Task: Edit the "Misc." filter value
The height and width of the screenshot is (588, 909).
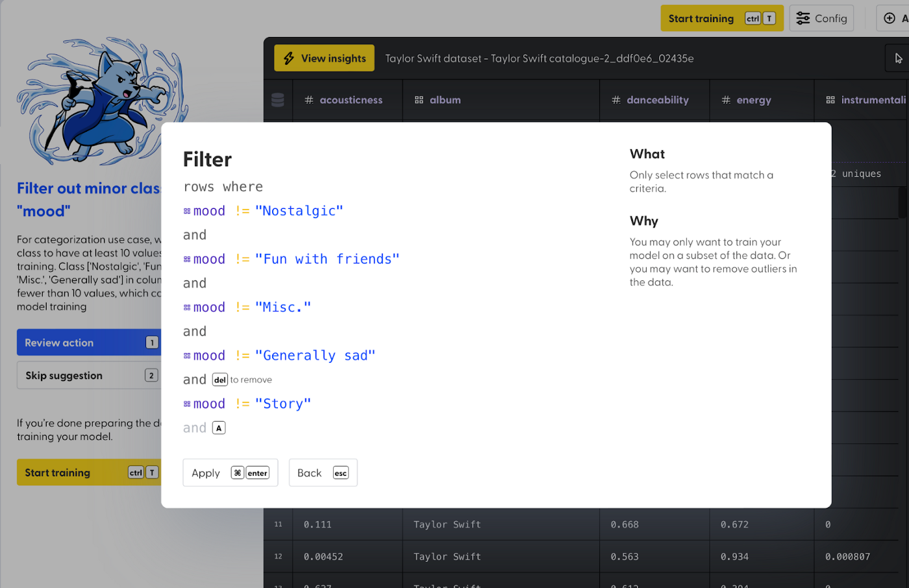Action: click(283, 307)
